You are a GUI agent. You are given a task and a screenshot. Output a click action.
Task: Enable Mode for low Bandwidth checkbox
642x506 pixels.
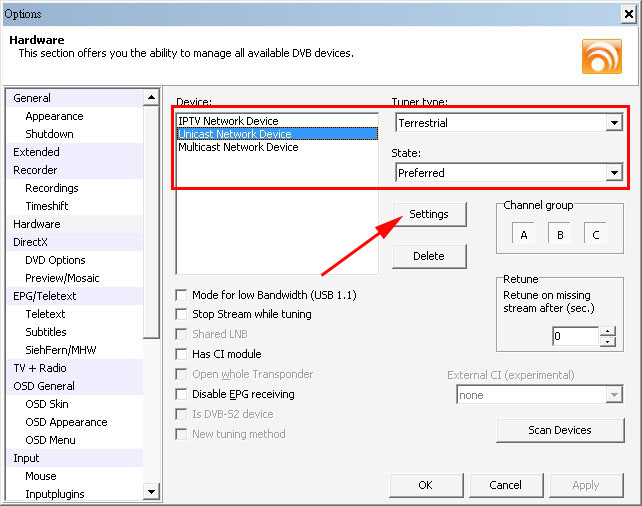pos(181,295)
